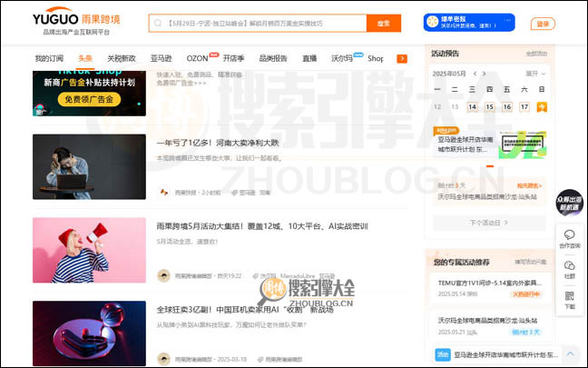This screenshot has width=588, height=368.
Task: Open the OZON tab
Action: tap(197, 58)
